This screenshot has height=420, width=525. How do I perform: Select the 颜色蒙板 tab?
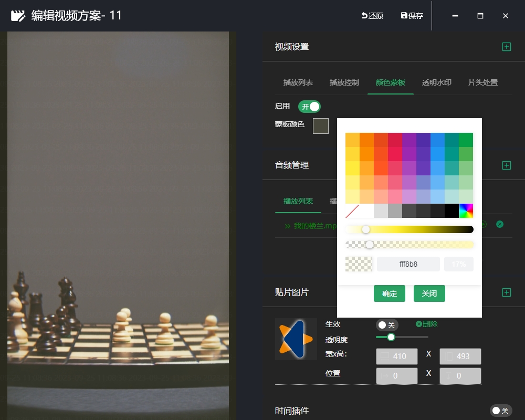pos(391,82)
